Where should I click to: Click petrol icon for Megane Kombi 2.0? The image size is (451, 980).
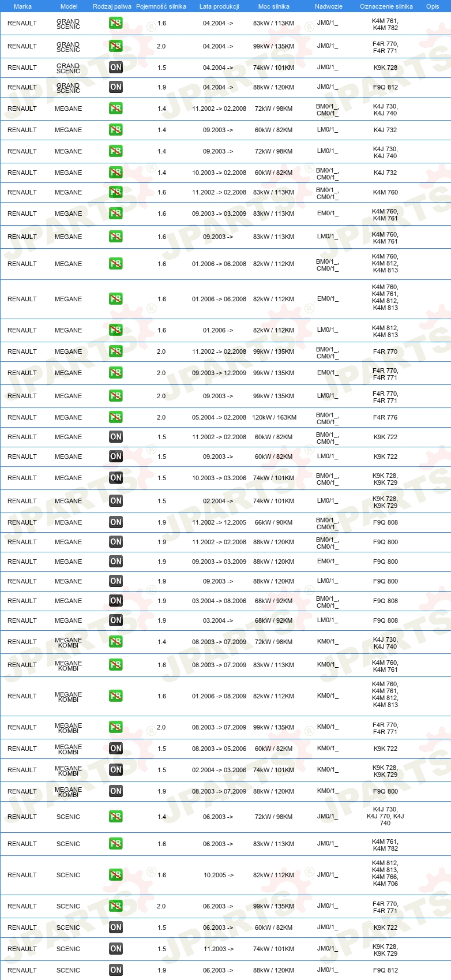click(x=116, y=727)
